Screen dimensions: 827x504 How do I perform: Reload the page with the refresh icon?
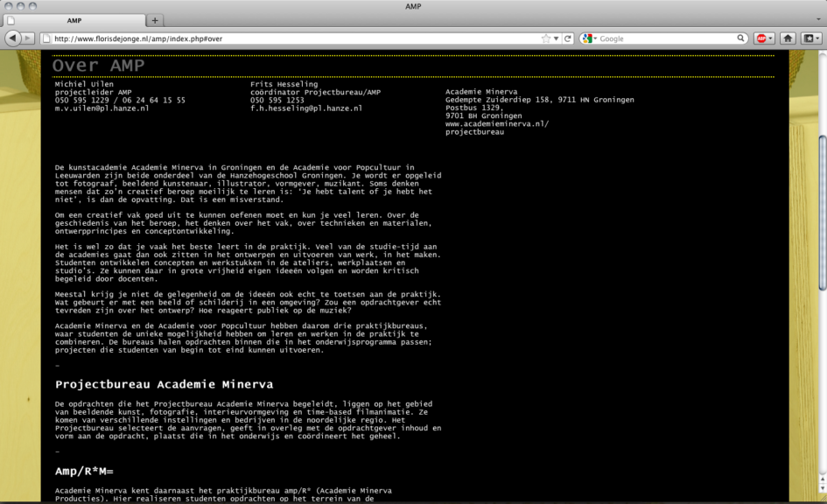pos(568,38)
